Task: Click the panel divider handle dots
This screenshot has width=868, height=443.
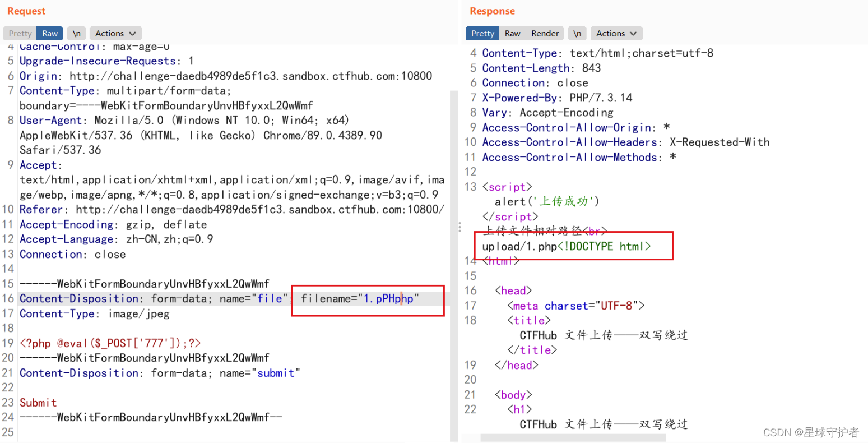Action: (x=459, y=227)
